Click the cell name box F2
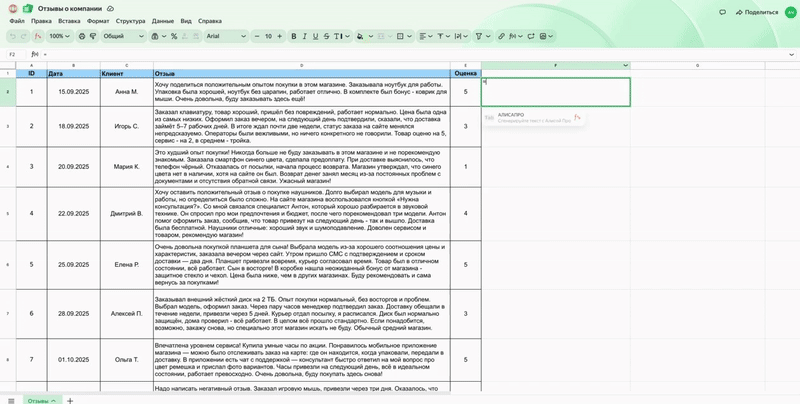Viewport: 800px width, 404px height. (14, 55)
